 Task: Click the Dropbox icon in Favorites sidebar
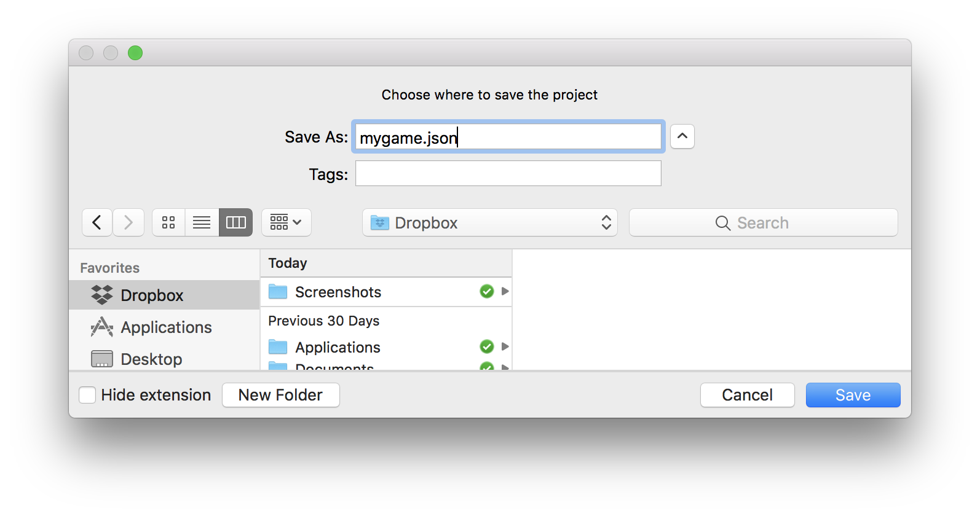tap(102, 295)
